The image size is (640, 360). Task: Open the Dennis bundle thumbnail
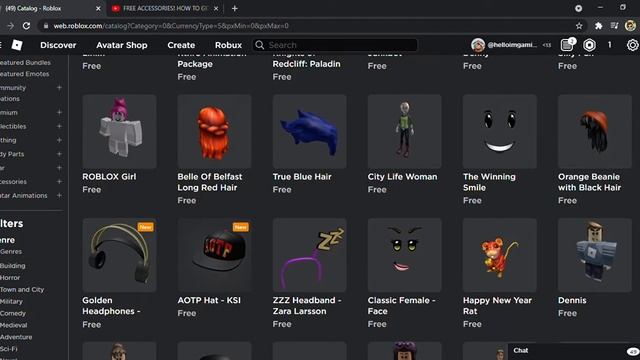tap(595, 255)
